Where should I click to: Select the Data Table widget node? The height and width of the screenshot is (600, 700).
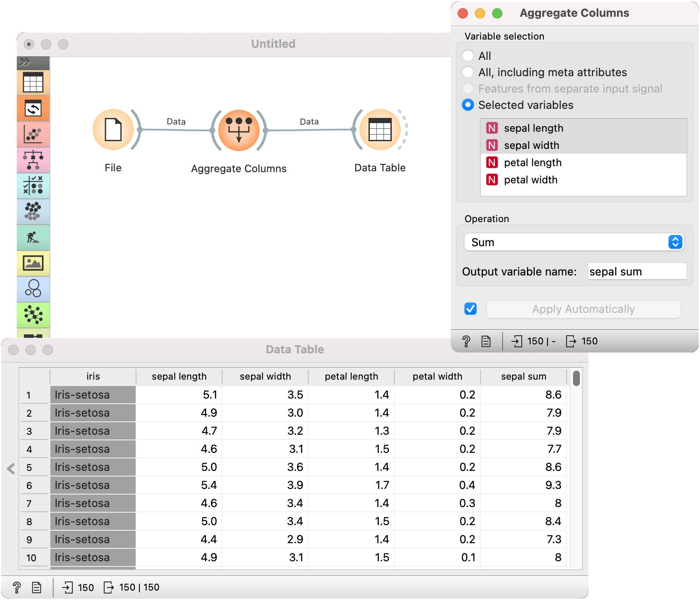click(380, 130)
